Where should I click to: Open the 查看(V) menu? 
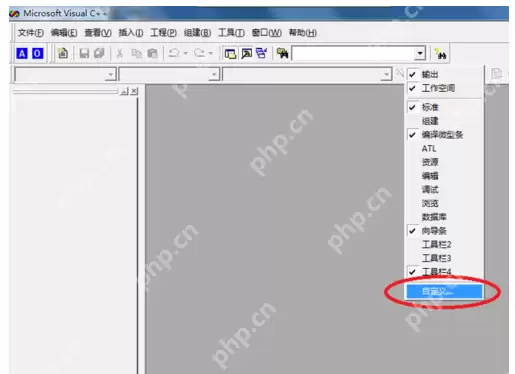tap(98, 33)
